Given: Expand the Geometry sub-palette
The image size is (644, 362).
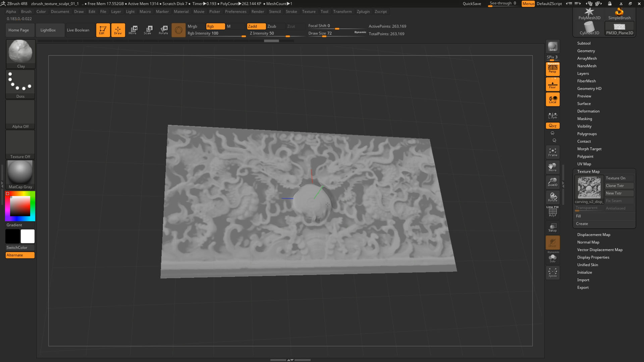Looking at the screenshot, I should 586,51.
